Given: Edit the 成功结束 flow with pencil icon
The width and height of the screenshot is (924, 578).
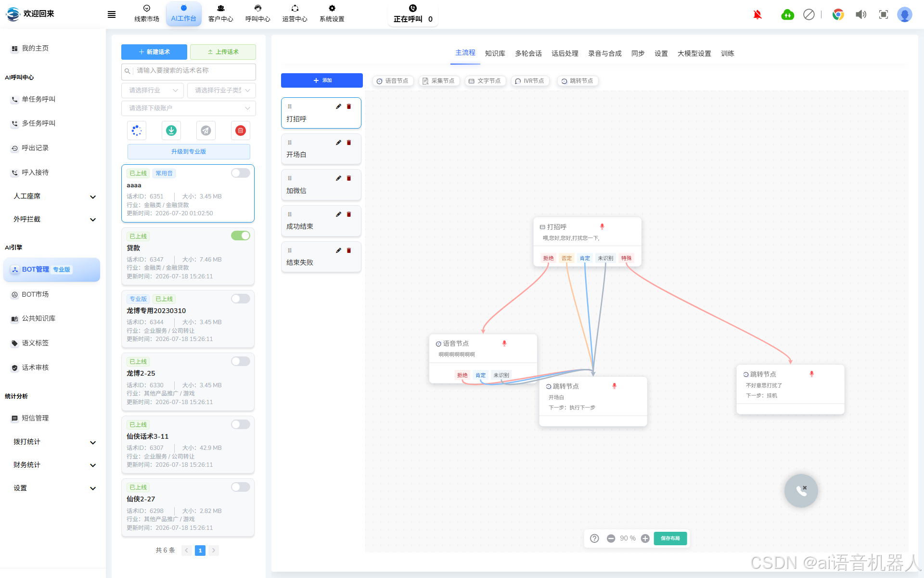Looking at the screenshot, I should pos(338,214).
